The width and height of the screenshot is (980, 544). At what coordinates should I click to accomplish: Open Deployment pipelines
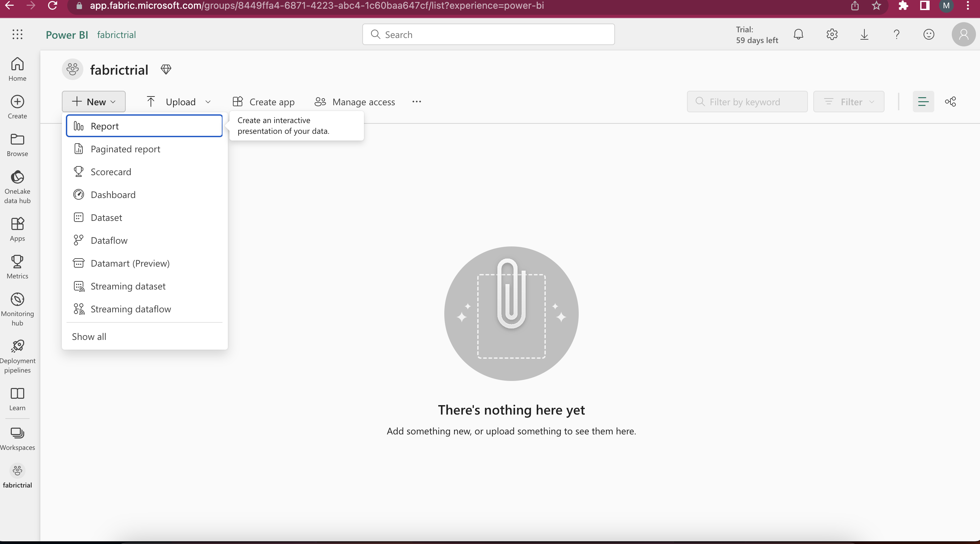click(x=17, y=356)
